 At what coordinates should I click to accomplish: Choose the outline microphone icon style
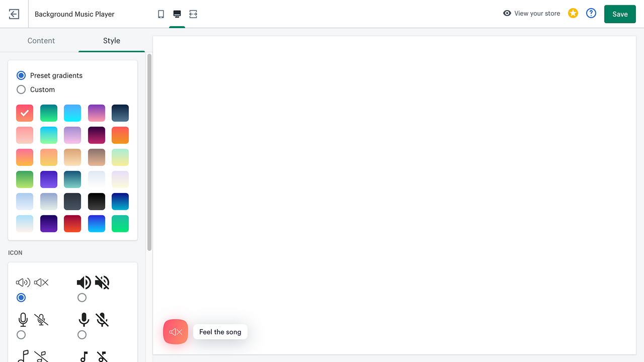[x=21, y=335]
